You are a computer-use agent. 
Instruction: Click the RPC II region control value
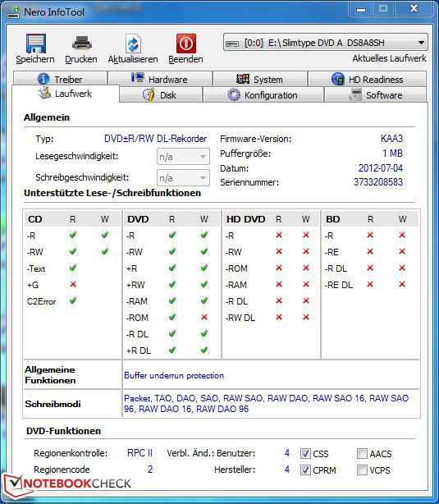tap(139, 453)
